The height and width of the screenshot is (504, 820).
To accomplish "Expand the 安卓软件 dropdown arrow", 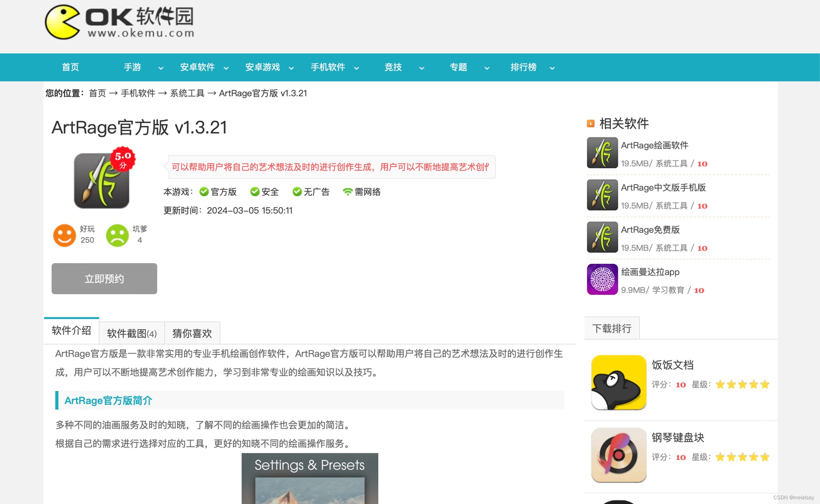I will [x=226, y=68].
